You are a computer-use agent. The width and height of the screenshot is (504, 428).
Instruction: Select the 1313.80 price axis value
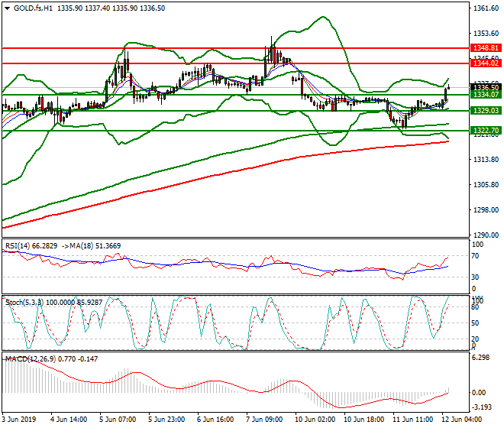(486, 160)
